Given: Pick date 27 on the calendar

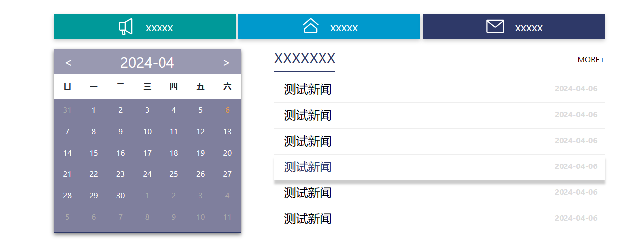Looking at the screenshot, I should pyautogui.click(x=227, y=174).
